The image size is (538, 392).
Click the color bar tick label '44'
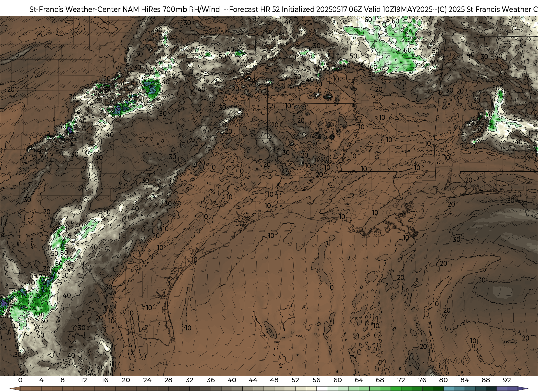pos(253,380)
